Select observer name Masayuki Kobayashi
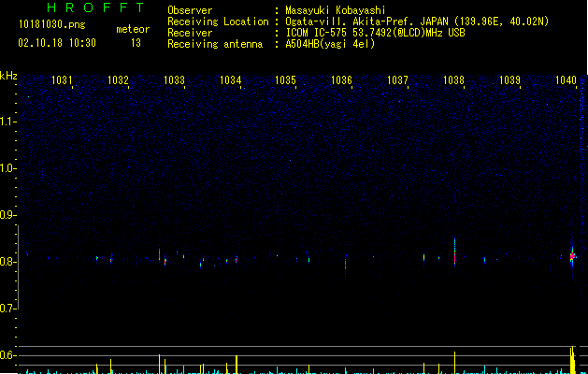Image resolution: width=588 pixels, height=374 pixels. pos(336,10)
